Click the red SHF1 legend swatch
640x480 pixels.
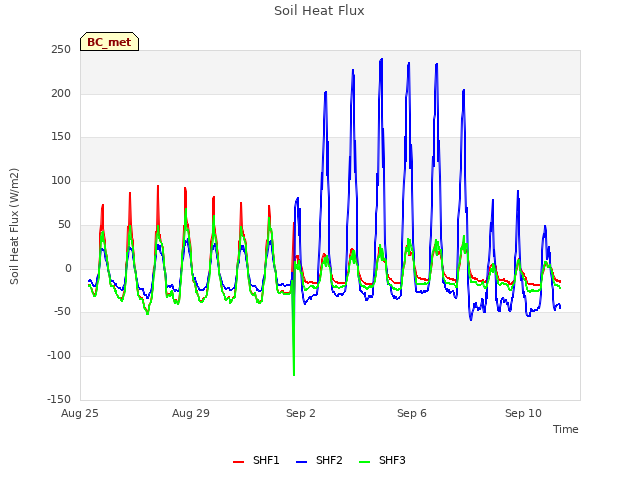(x=238, y=462)
